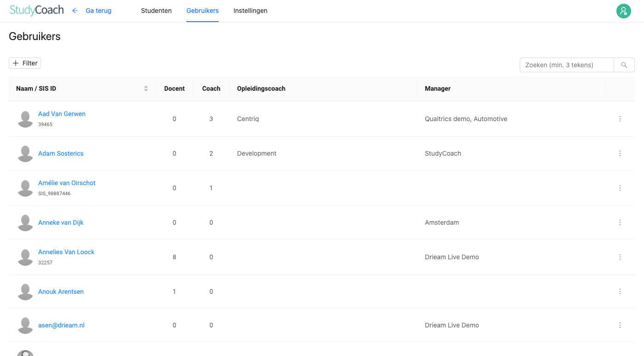Click the Qualtrics demo, Automotive cell
Screen dimensions: 644x356
(x=466, y=119)
